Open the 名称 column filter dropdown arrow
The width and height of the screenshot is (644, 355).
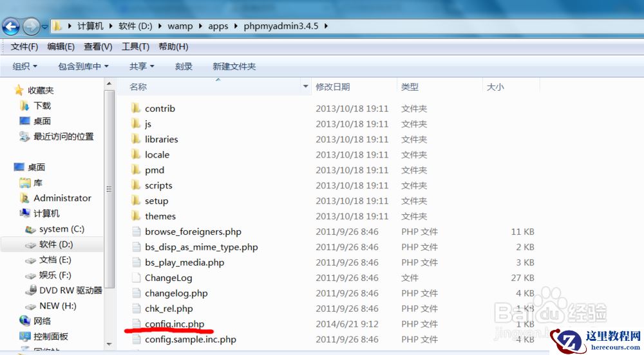click(x=305, y=86)
